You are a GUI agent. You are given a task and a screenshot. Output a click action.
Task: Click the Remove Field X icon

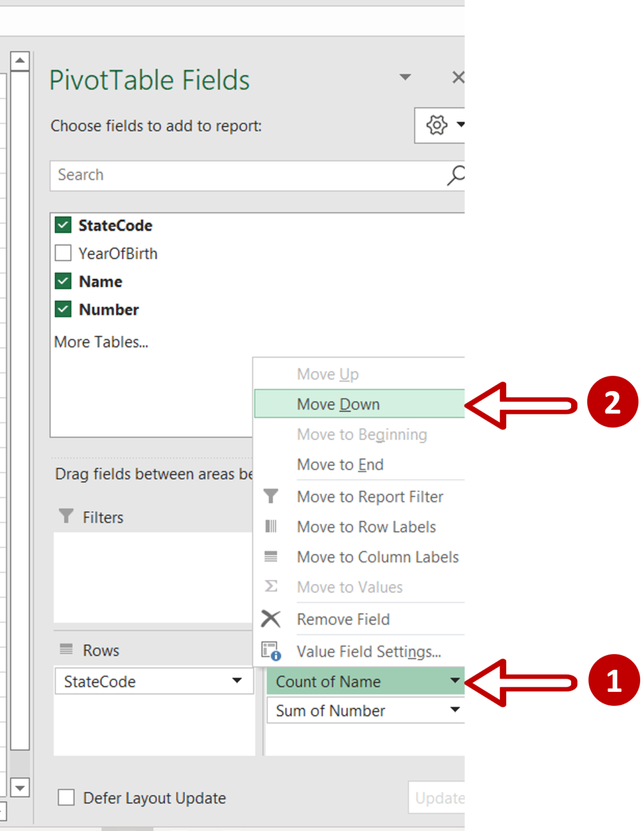click(271, 618)
